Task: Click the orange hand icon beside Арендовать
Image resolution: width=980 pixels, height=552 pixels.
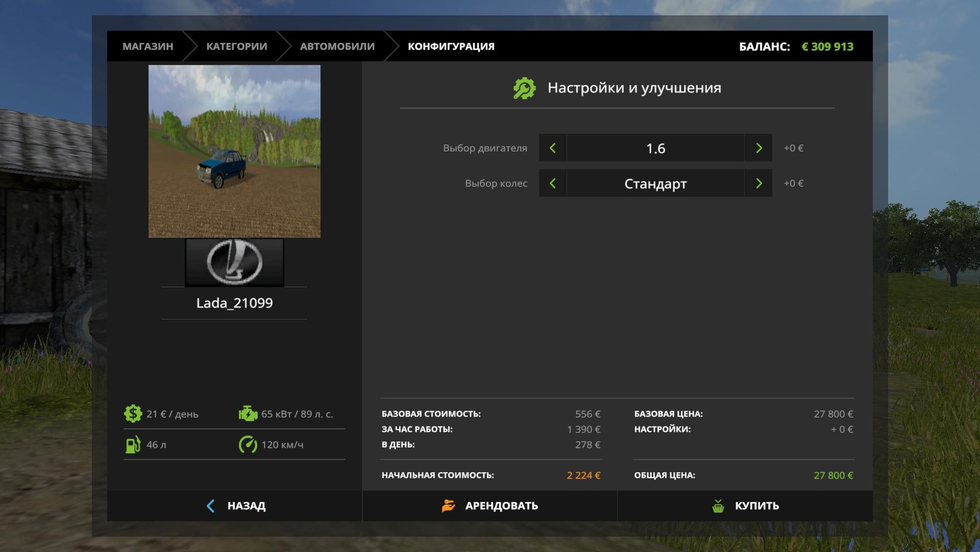Action: [x=448, y=506]
